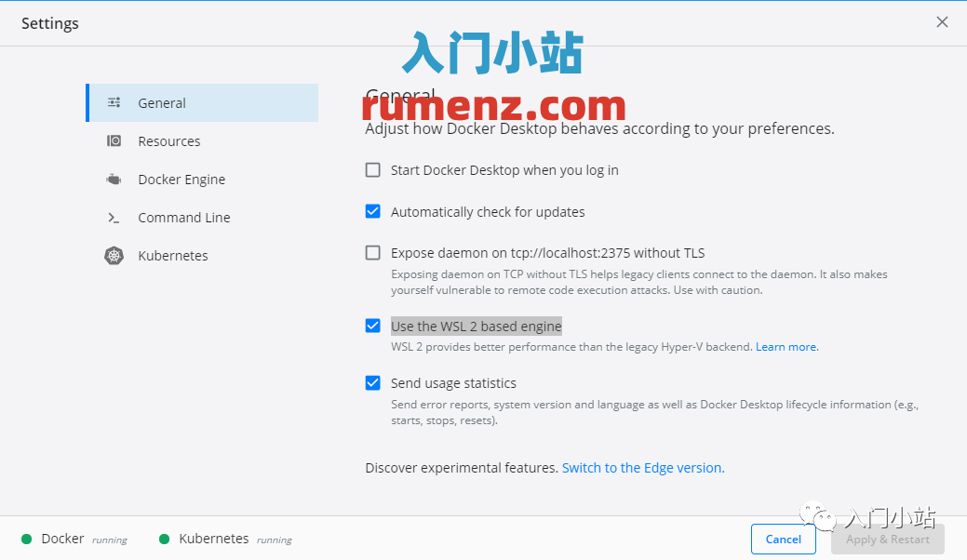Screen dimensions: 967x560
Task: Select the Kubernetes section
Action: [202, 256]
